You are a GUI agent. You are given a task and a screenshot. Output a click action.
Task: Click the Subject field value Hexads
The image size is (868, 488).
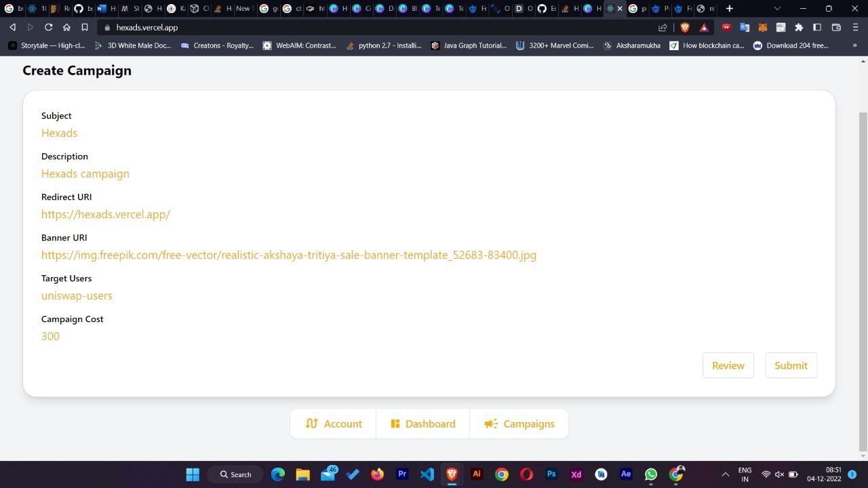coord(59,133)
